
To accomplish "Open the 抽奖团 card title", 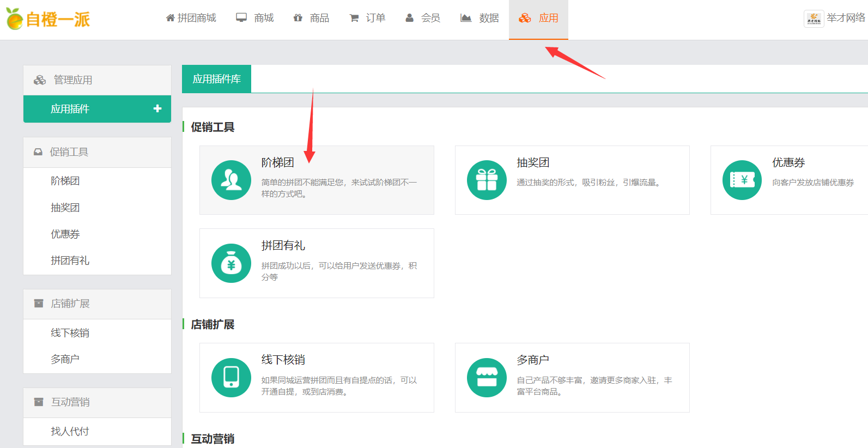I will [x=533, y=162].
